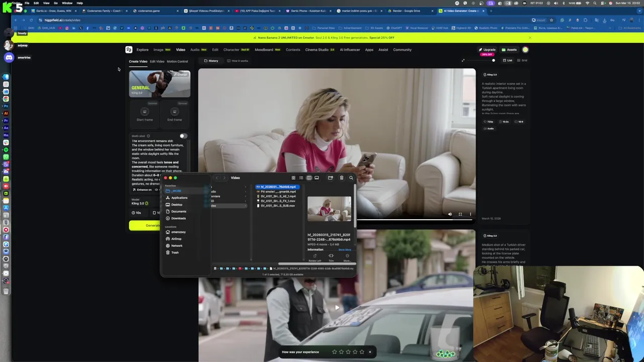Toggle the Multi-shot switch
Screen dimensions: 644x362
pos(183,136)
